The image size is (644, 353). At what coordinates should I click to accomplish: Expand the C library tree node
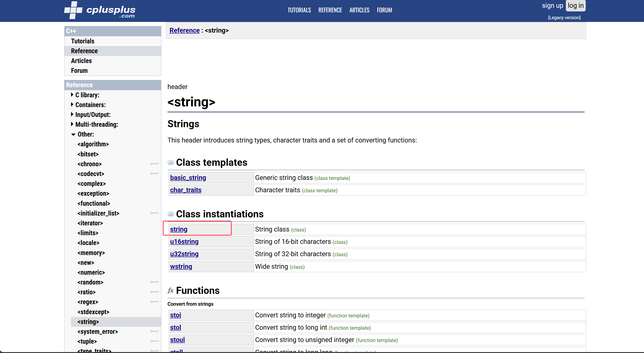tap(72, 95)
